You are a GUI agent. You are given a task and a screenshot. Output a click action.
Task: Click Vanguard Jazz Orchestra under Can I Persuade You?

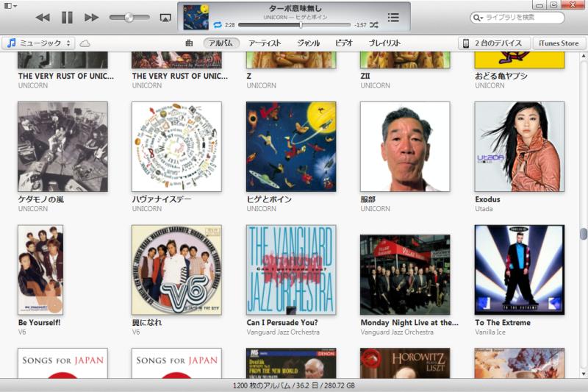283,332
